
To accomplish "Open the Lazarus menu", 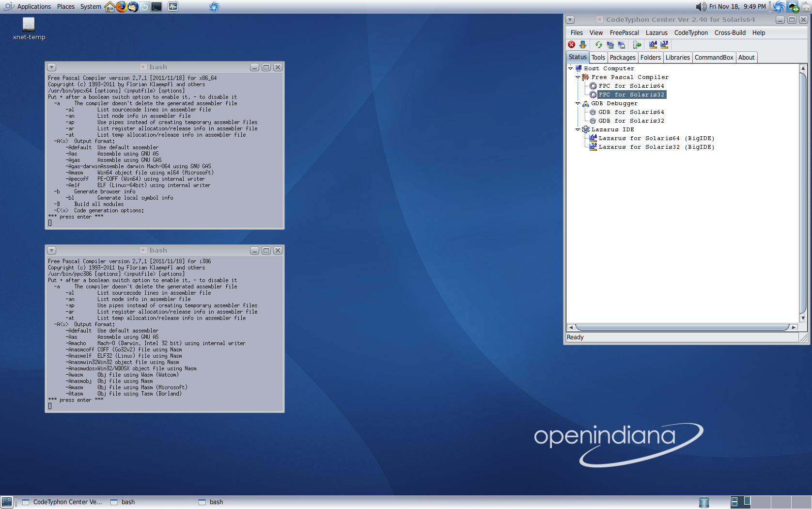I will (656, 33).
